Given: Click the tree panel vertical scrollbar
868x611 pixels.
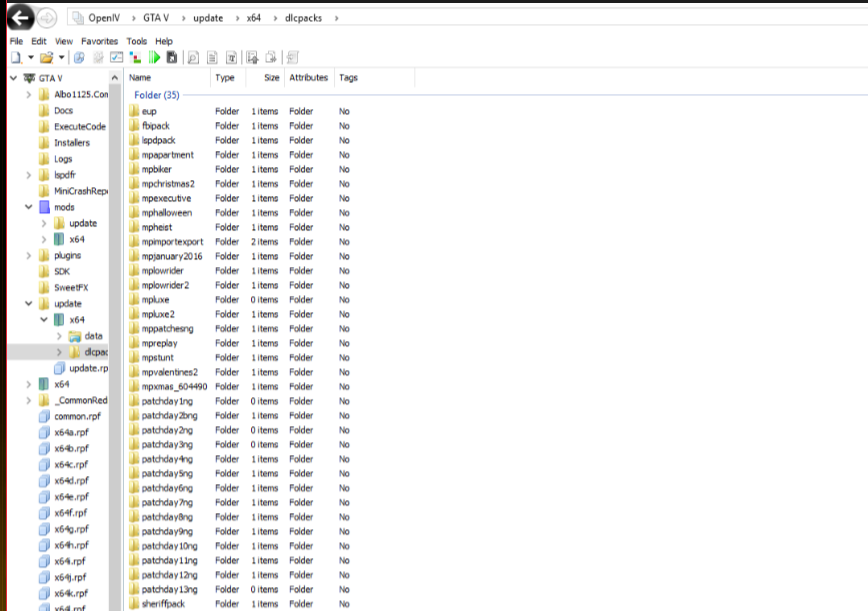Looking at the screenshot, I should 115,348.
